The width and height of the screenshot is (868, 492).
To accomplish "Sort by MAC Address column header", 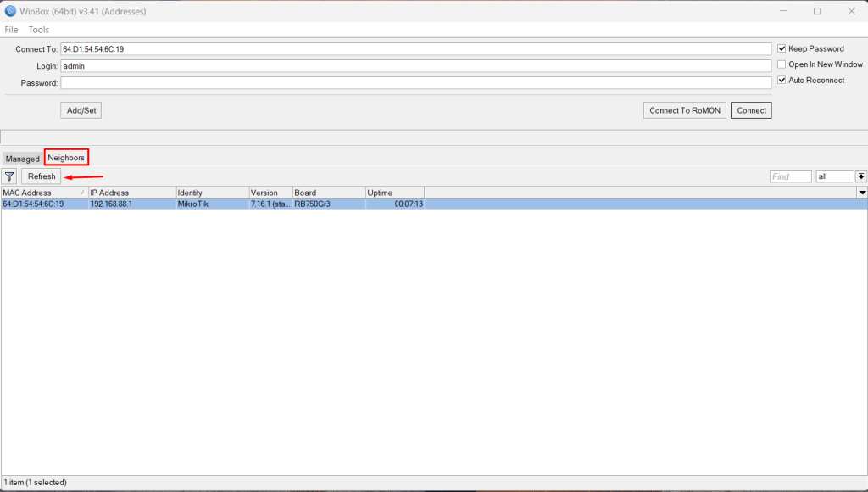I will click(x=44, y=193).
